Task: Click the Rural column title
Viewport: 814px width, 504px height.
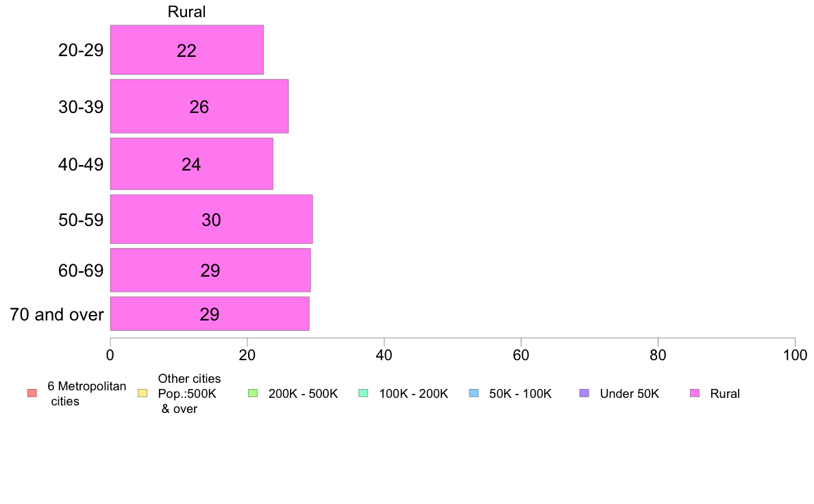Action: [x=186, y=12]
